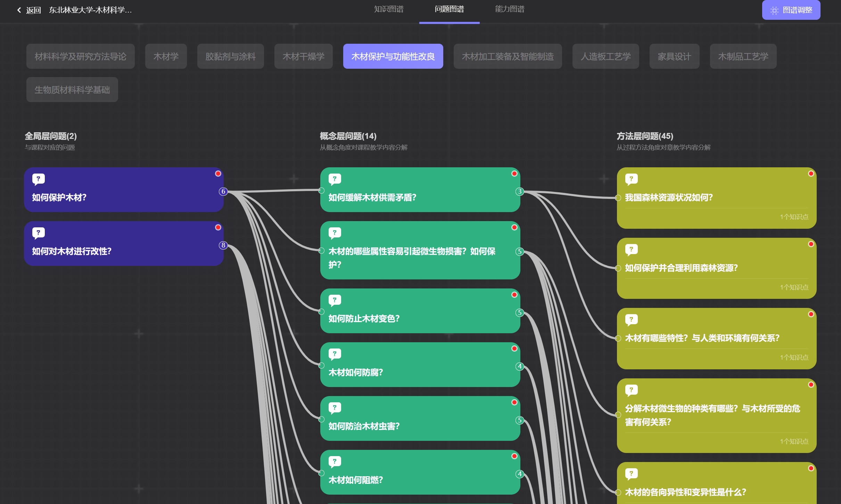
Task: Click question icon on 如何保护并合理利用森林资源 card
Action: pos(631,250)
